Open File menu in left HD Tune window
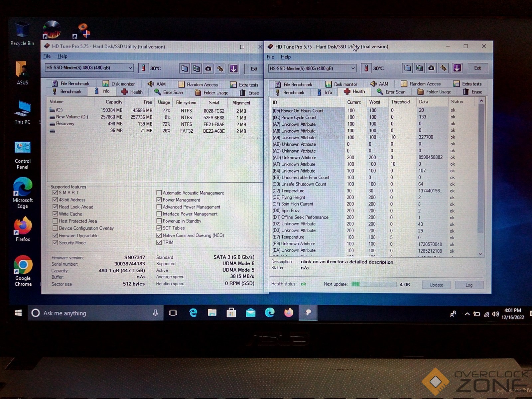The width and height of the screenshot is (532, 399). [47, 56]
